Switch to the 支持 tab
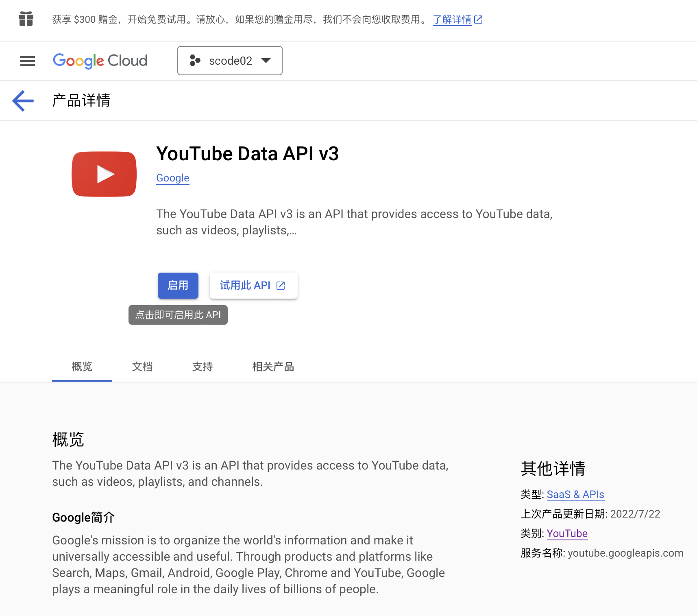 point(203,367)
